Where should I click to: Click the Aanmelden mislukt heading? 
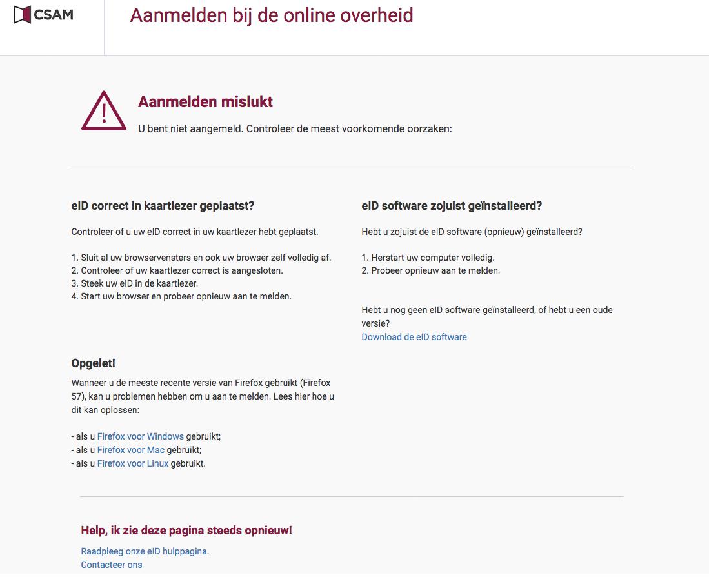[x=205, y=102]
